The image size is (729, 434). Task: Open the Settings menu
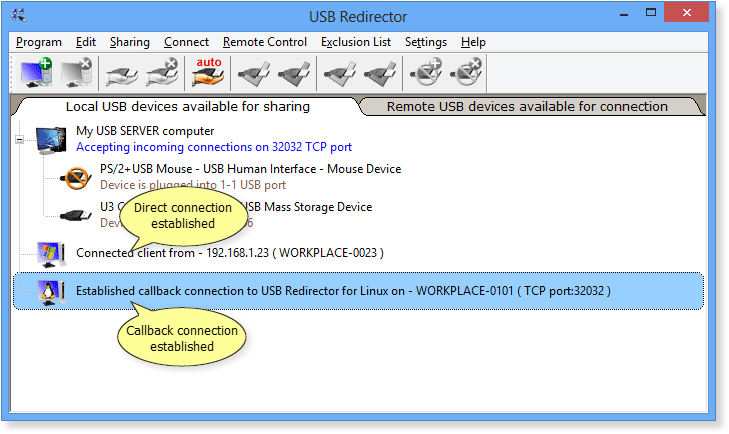coord(426,42)
